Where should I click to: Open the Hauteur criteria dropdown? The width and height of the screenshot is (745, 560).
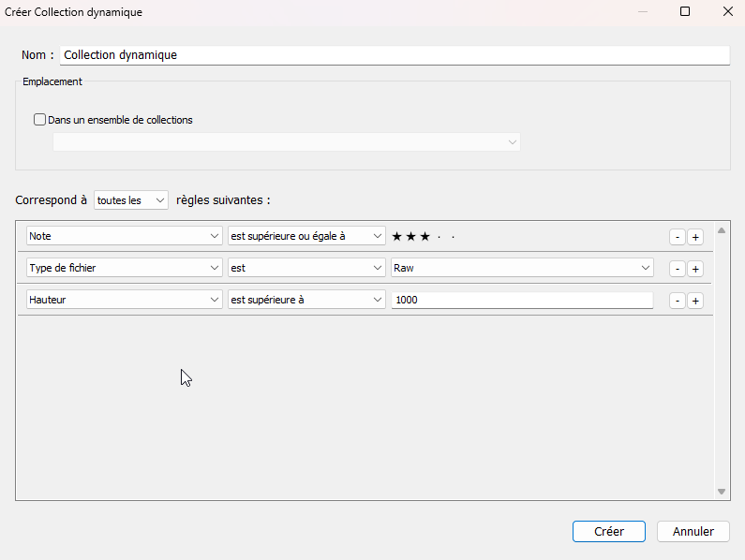124,301
